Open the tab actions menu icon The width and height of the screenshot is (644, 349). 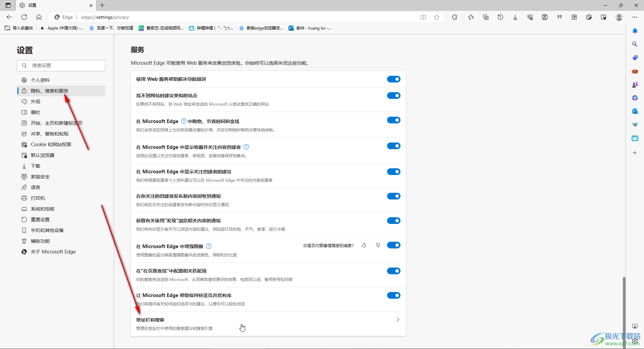(8, 5)
